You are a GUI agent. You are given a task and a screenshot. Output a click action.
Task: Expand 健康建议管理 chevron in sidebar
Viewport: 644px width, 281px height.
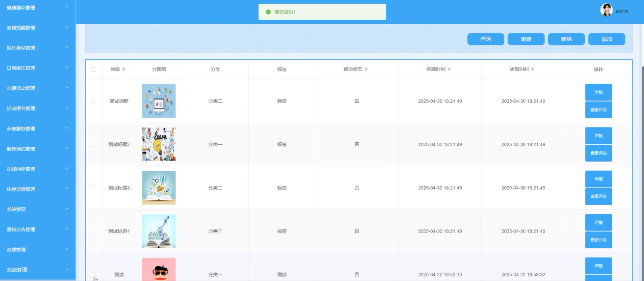(x=67, y=7)
